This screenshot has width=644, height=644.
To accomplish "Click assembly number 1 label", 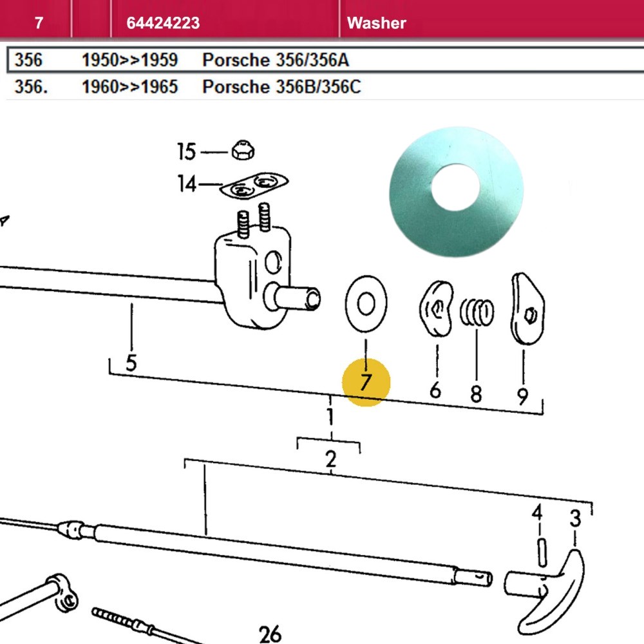I will coord(330,417).
